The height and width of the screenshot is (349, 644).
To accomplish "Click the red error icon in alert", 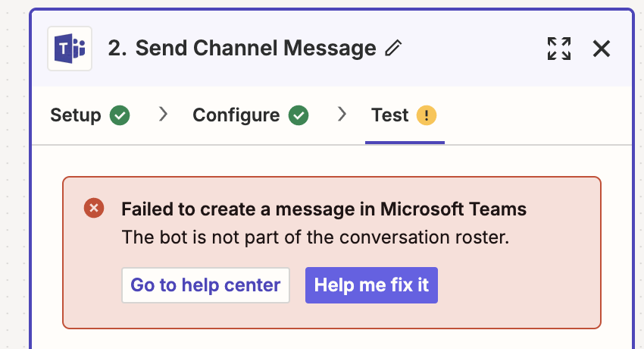I will click(94, 209).
